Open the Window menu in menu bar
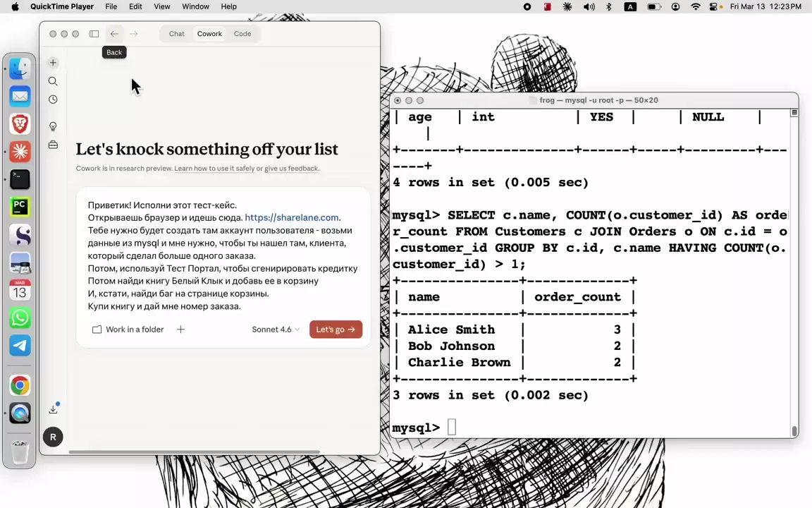 195,6
